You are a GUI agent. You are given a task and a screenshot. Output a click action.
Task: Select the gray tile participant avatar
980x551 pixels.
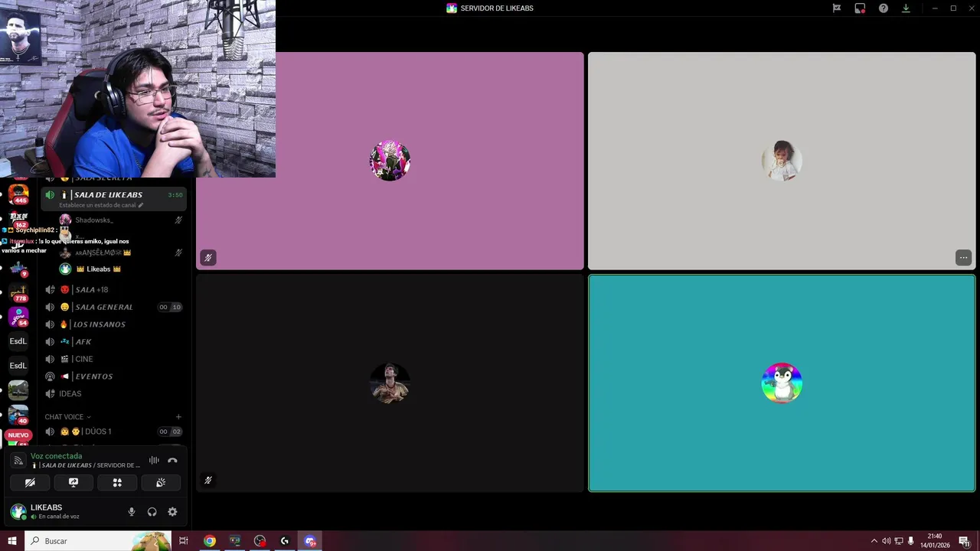point(782,161)
